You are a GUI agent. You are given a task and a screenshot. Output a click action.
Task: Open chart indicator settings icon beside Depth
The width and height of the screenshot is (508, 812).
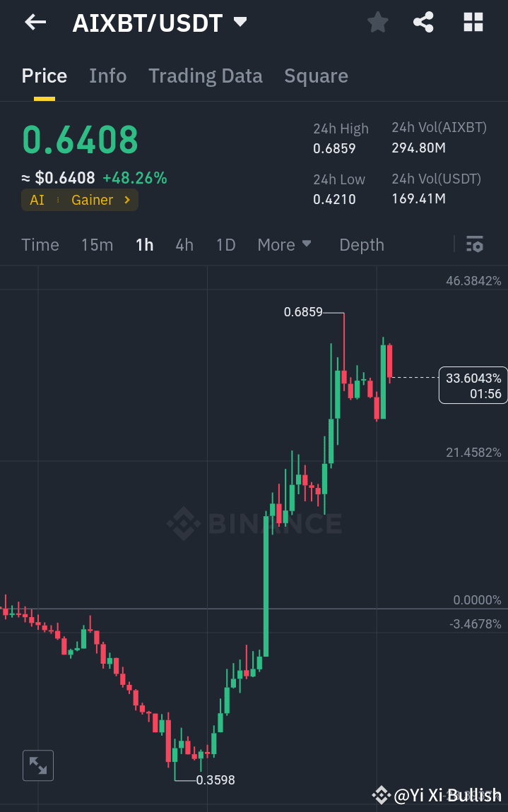(475, 244)
